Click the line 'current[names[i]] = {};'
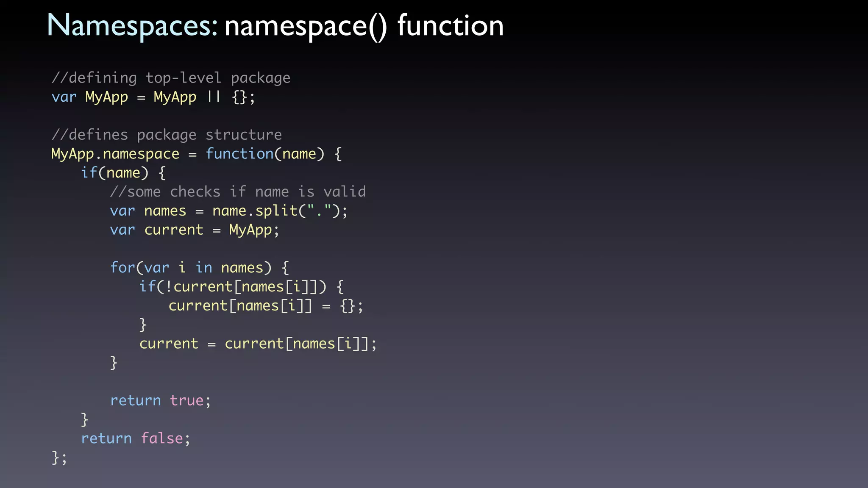This screenshot has width=868, height=488. (x=266, y=306)
